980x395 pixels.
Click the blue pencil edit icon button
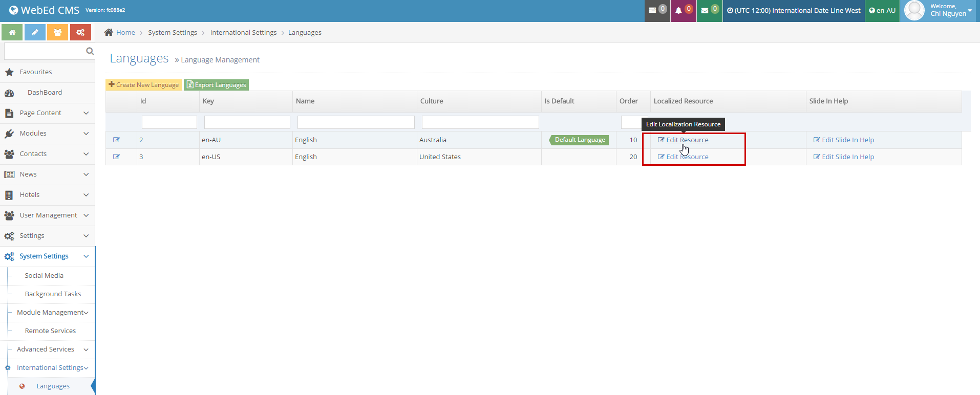pyautogui.click(x=35, y=32)
